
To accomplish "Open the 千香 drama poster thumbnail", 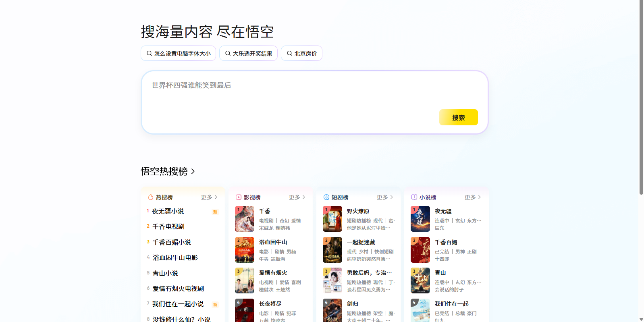I will 245,219.
